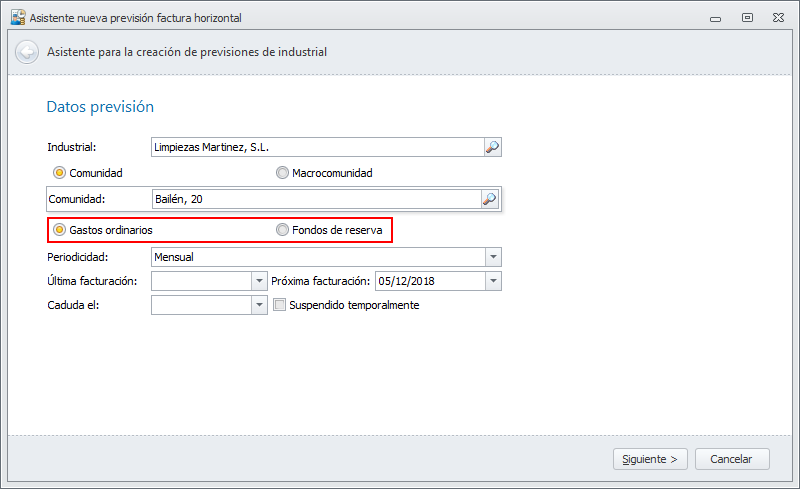Minimize the wizard window
The image size is (800, 489).
click(x=715, y=18)
